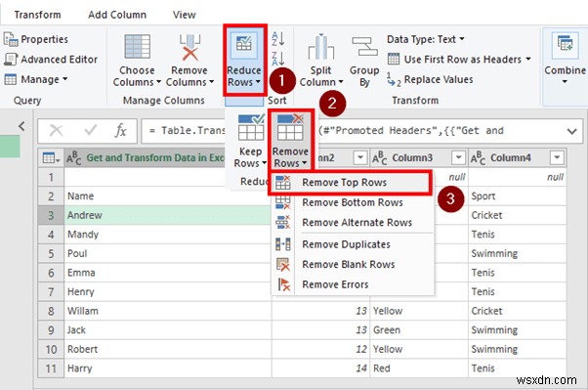Expand the formula bar chevron
This screenshot has width=588, height=390.
[x=571, y=131]
